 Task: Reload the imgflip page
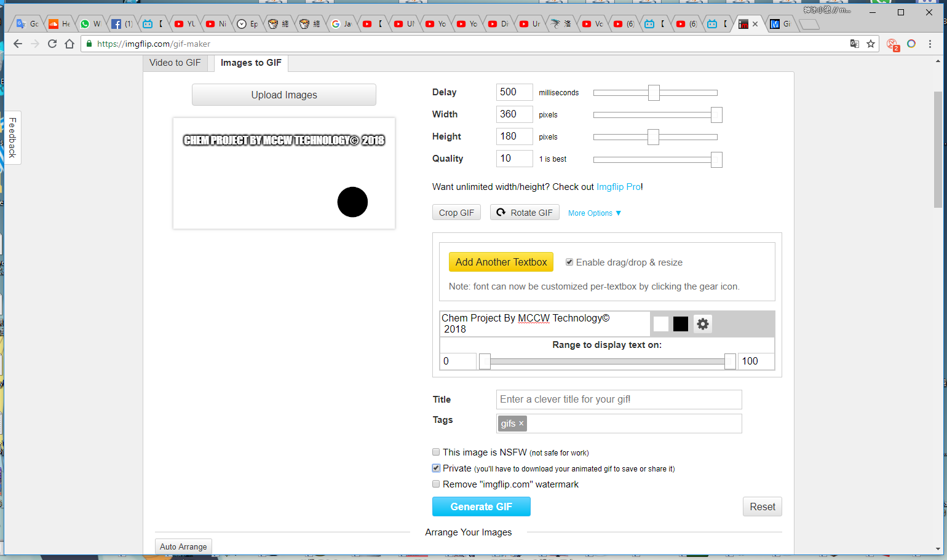pyautogui.click(x=52, y=44)
